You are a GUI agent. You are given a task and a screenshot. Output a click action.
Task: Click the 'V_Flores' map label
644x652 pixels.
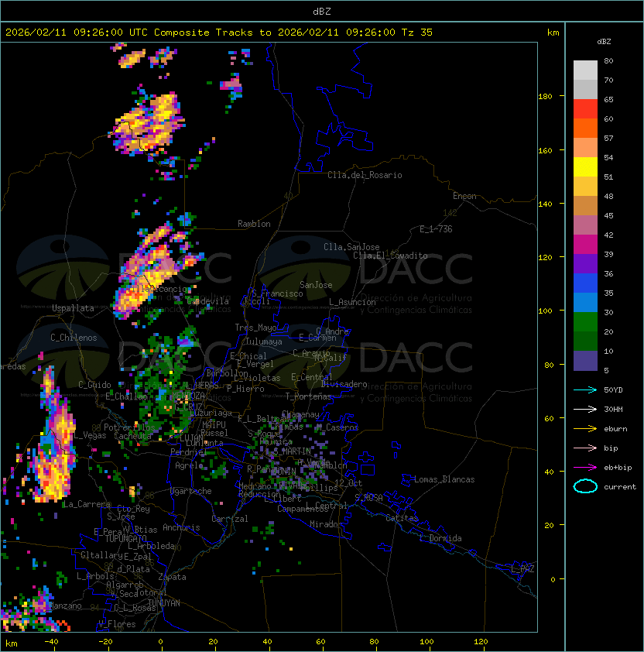tap(117, 624)
